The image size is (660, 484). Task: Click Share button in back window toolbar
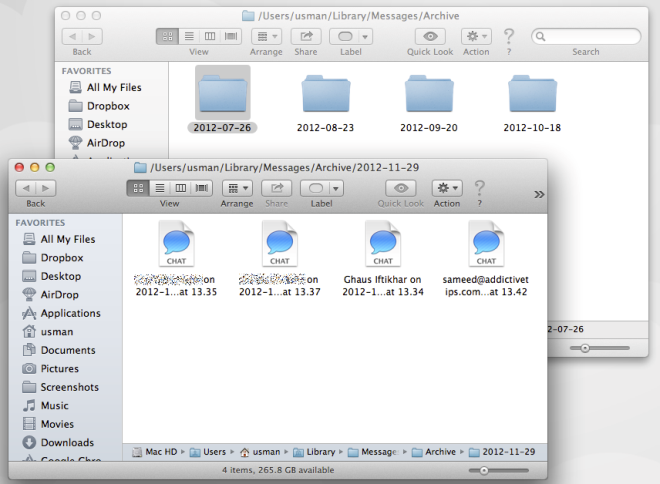(x=305, y=36)
